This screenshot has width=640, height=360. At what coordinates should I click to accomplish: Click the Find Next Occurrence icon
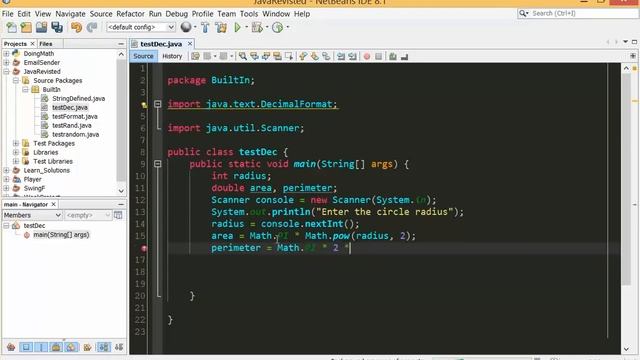[266, 56]
